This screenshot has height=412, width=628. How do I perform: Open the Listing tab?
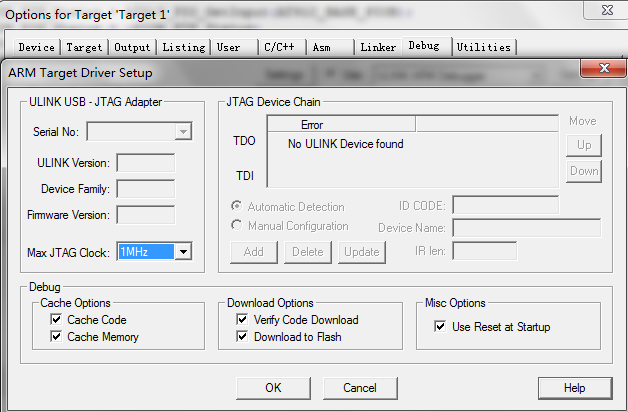point(184,47)
